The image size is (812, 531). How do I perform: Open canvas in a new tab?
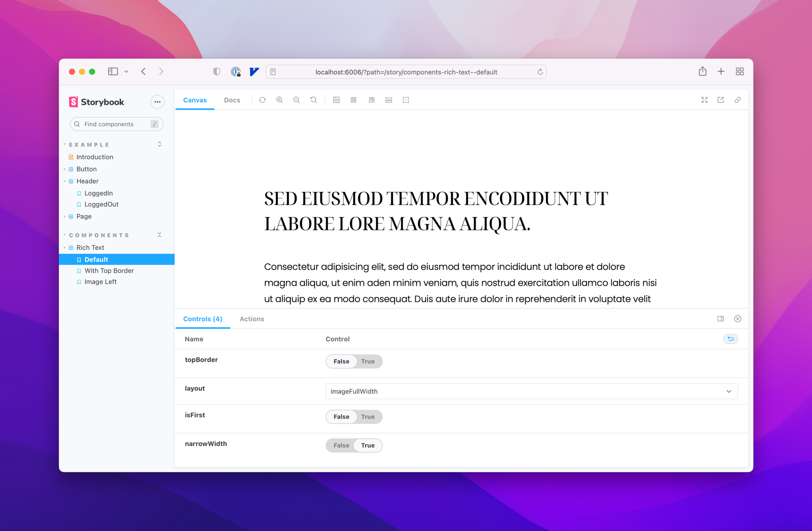click(721, 100)
